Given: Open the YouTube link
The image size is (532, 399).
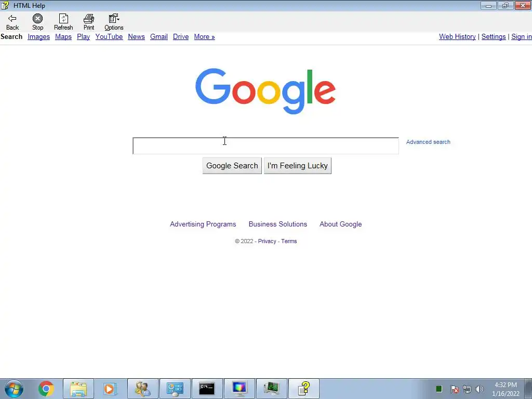Looking at the screenshot, I should (x=109, y=37).
